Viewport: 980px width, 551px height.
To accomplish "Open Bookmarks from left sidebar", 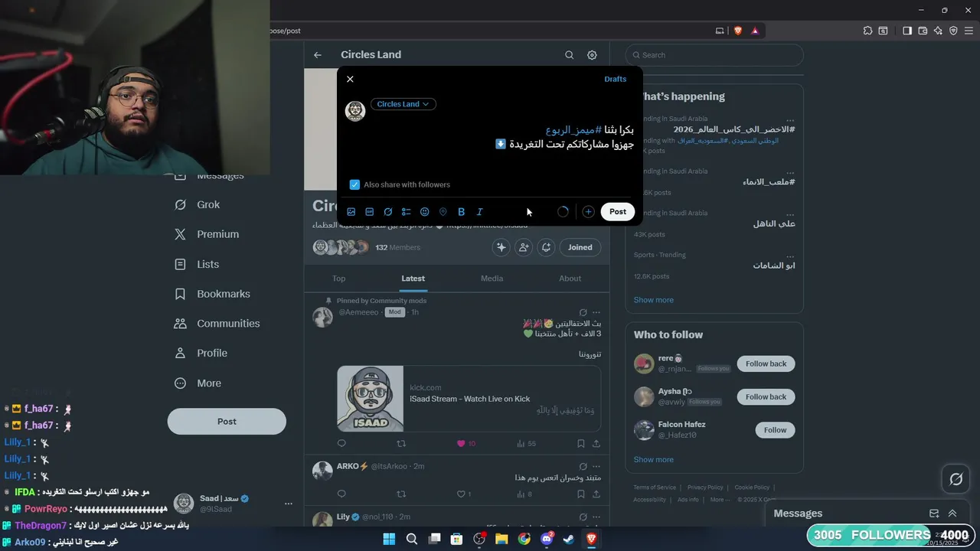I will point(212,294).
